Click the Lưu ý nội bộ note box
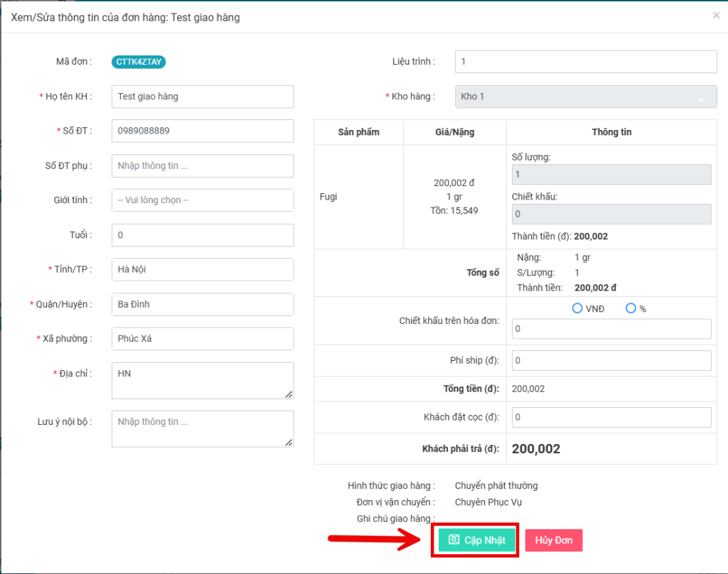Screen dimensions: 728x574 click(x=203, y=429)
